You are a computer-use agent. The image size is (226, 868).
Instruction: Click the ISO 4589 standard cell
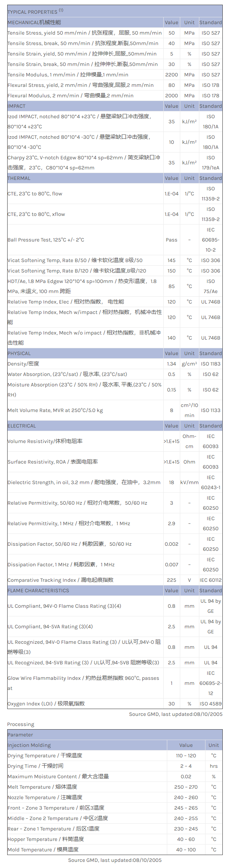pyautogui.click(x=211, y=704)
